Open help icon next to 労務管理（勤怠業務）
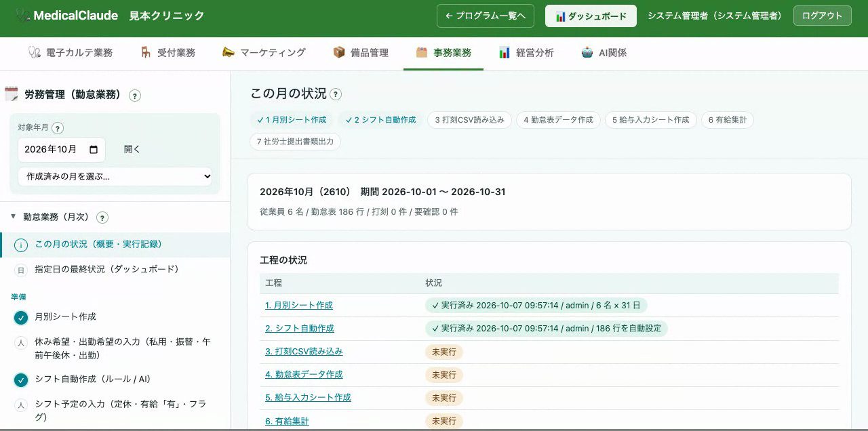The image size is (868, 431). pos(135,96)
